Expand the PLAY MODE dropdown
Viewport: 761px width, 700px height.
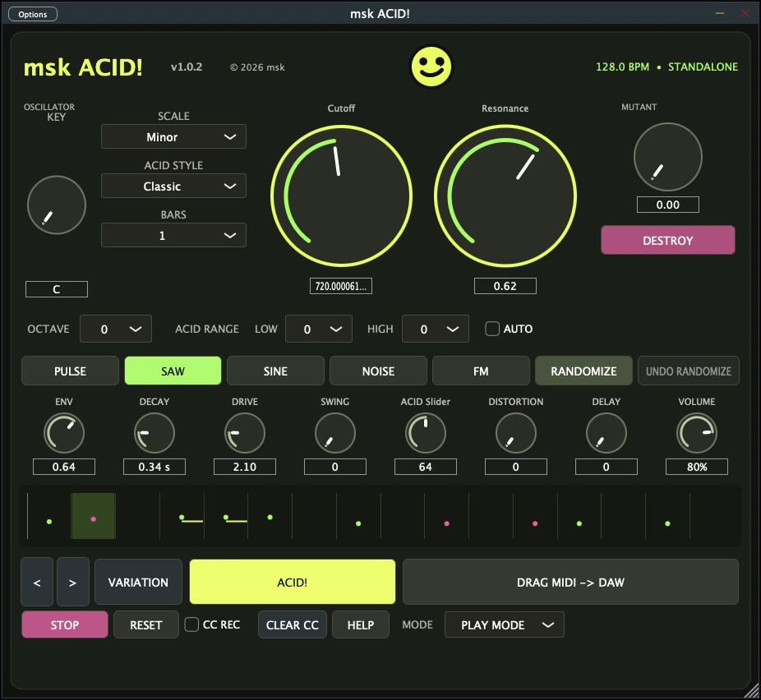505,624
